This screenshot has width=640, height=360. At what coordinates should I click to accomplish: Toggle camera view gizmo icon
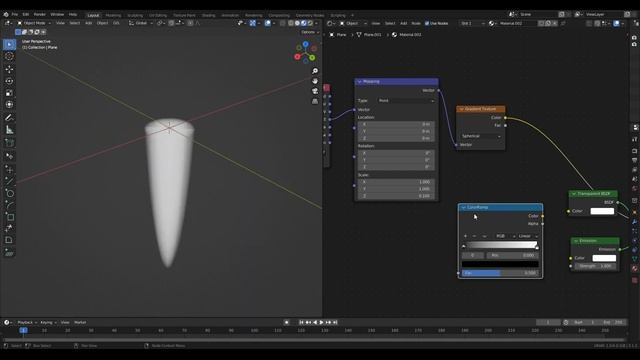[x=315, y=91]
